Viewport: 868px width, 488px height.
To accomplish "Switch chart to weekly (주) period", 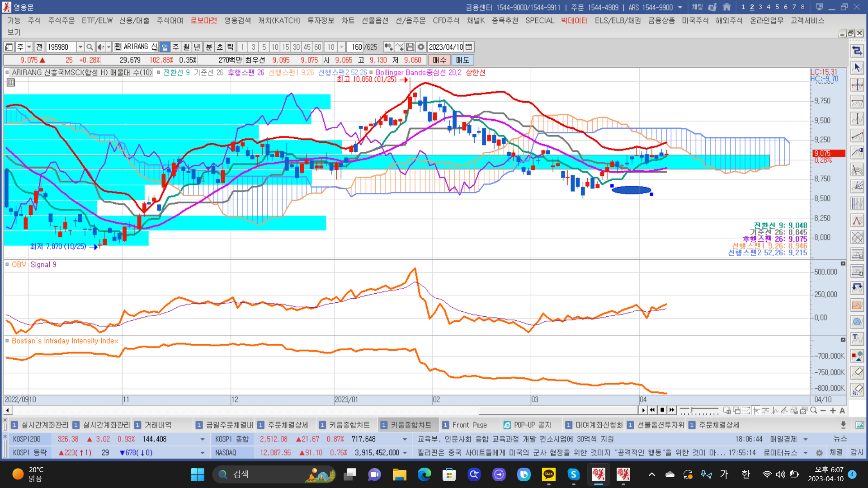I will coord(175,47).
